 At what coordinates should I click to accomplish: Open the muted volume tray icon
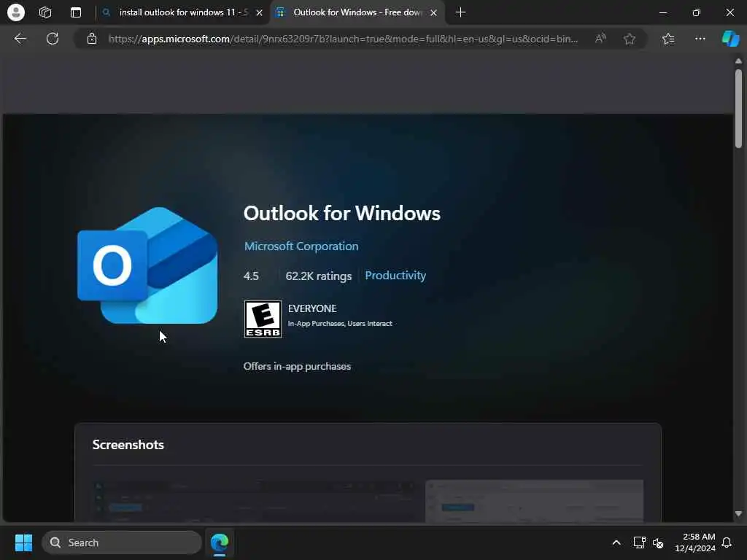[658, 542]
